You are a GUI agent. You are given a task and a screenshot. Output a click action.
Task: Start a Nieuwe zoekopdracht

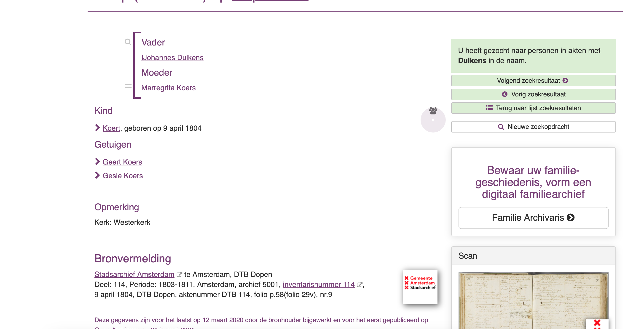coord(533,127)
